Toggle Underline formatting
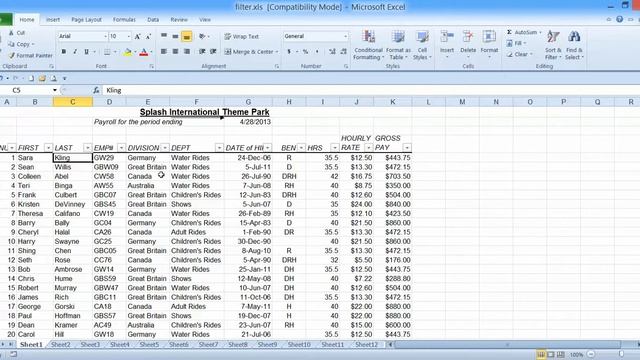Image resolution: width=640 pixels, height=360 pixels. pyautogui.click(x=86, y=52)
